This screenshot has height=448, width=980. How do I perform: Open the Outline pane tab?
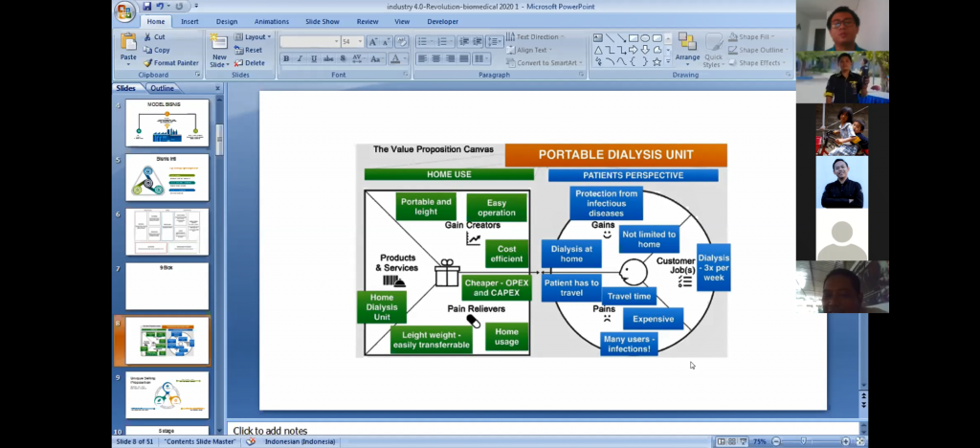[163, 88]
